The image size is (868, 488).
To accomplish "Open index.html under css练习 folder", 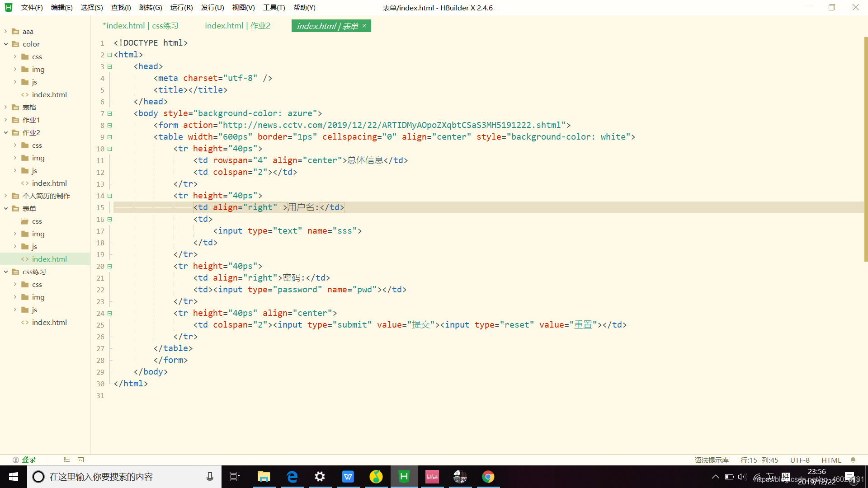I will point(49,322).
